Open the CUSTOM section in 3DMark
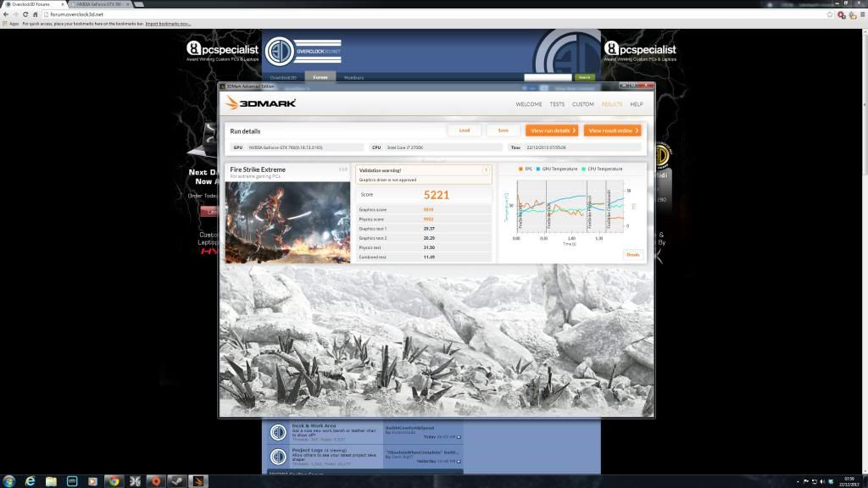The image size is (868, 488). point(583,104)
